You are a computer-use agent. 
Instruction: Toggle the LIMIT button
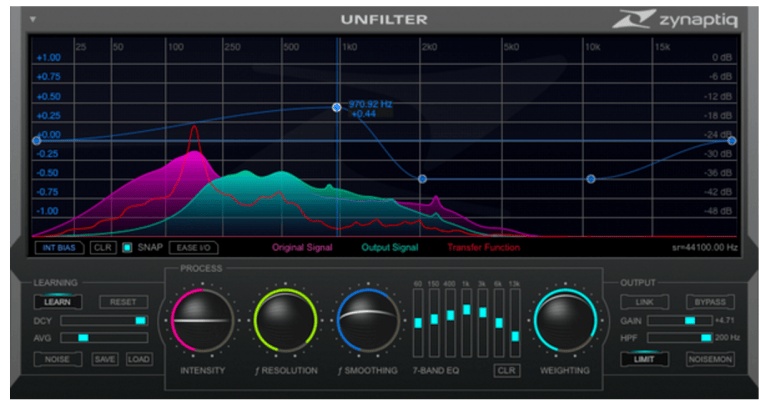pyautogui.click(x=645, y=360)
